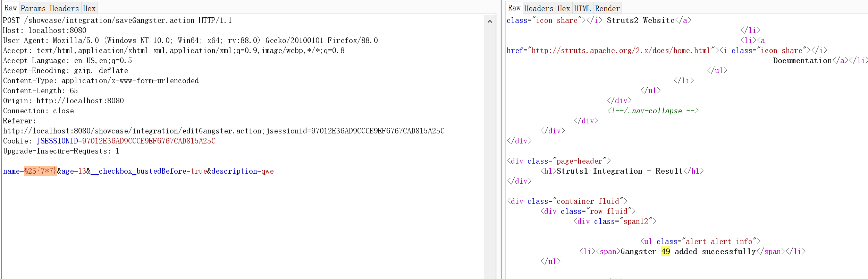Image resolution: width=868 pixels, height=279 pixels.
Task: Click the JSESSIONID cookie value
Action: (149, 141)
